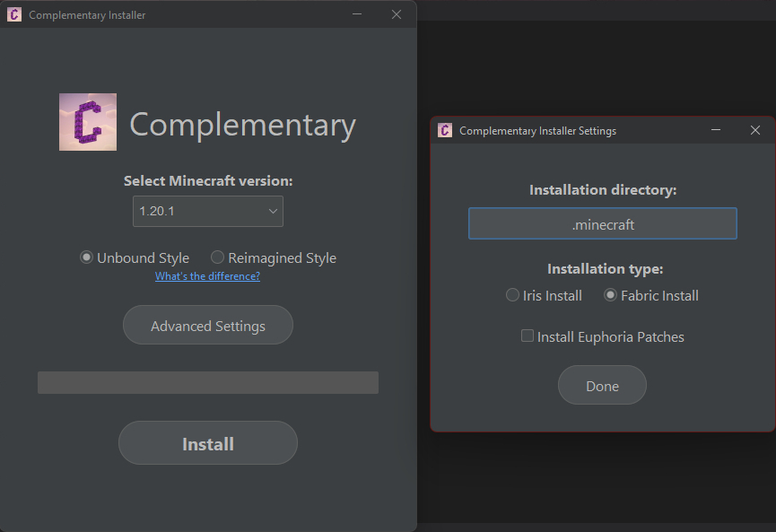Open the Minecraft version dropdown showing 1.20.1
This screenshot has width=776, height=532.
coord(208,212)
